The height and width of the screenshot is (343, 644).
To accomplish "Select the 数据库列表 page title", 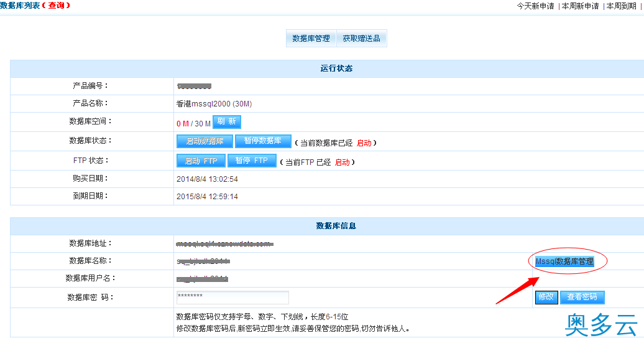I will click(20, 6).
